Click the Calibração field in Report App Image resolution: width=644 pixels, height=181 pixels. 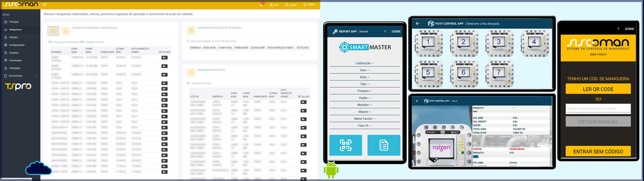(365, 63)
